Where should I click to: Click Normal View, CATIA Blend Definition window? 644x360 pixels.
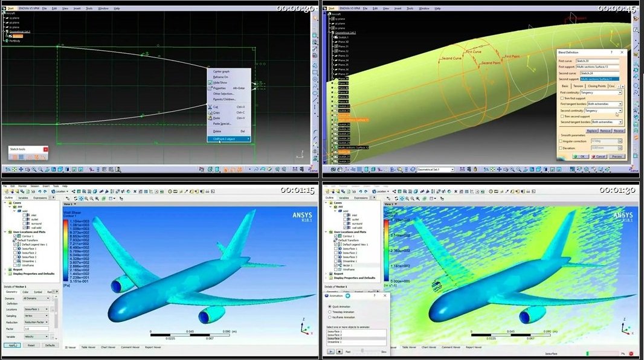pyautogui.click(x=526, y=169)
